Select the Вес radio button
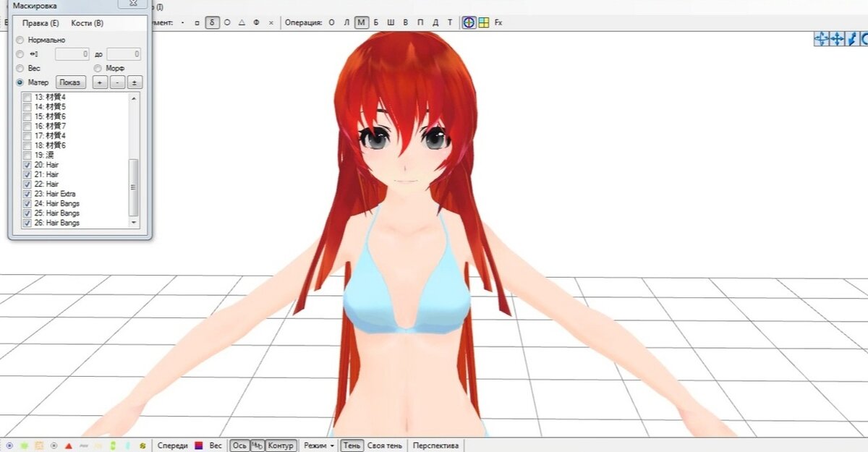Viewport: 868px width, 452px height. click(x=20, y=68)
